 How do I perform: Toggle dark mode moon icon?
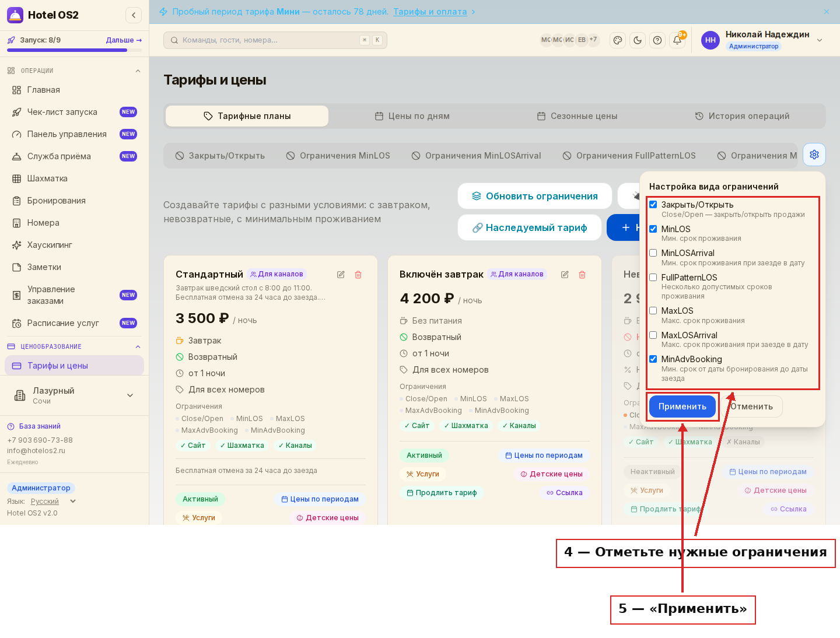[x=638, y=40]
